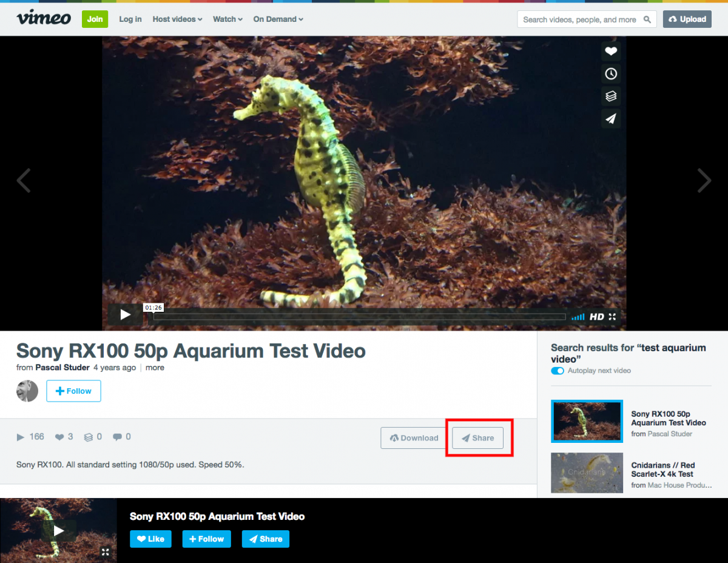728x563 pixels.
Task: Click the collections count icon (0)
Action: [89, 437]
